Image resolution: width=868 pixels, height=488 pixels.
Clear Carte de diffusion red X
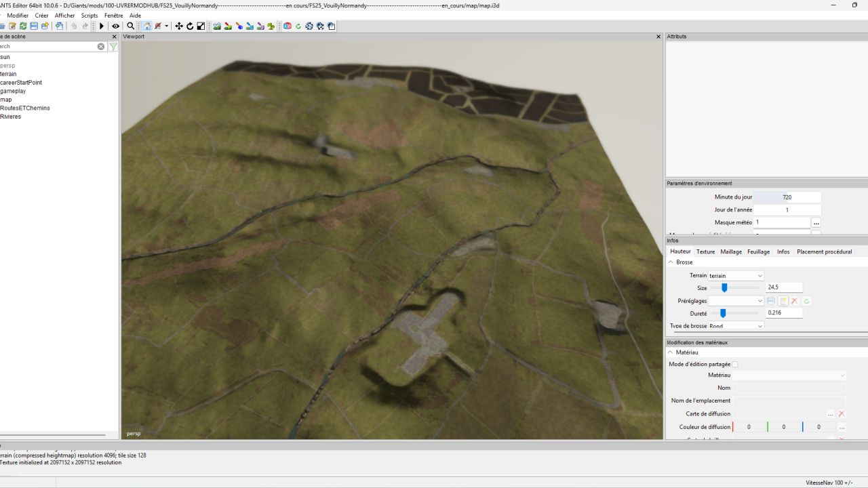pyautogui.click(x=842, y=414)
